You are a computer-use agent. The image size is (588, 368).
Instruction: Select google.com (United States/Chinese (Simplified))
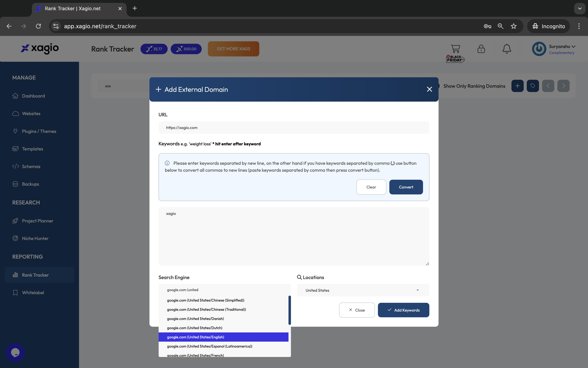pyautogui.click(x=223, y=300)
